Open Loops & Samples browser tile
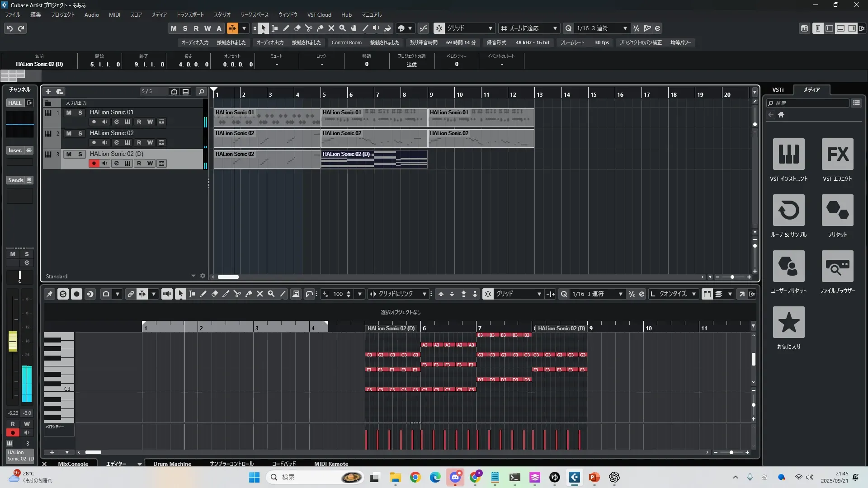868x488 pixels. [788, 211]
